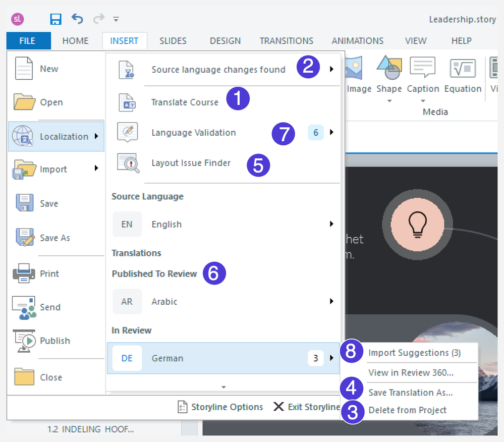Choose the Open menu label

51,102
